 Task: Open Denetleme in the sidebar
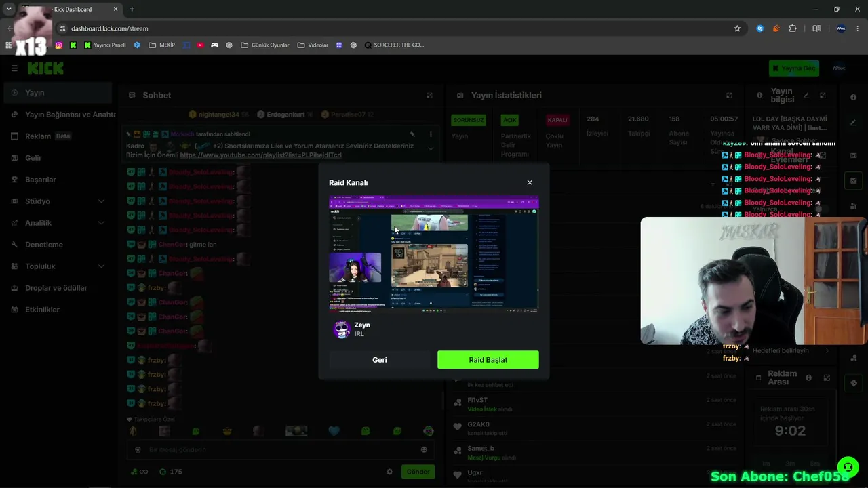coord(57,245)
